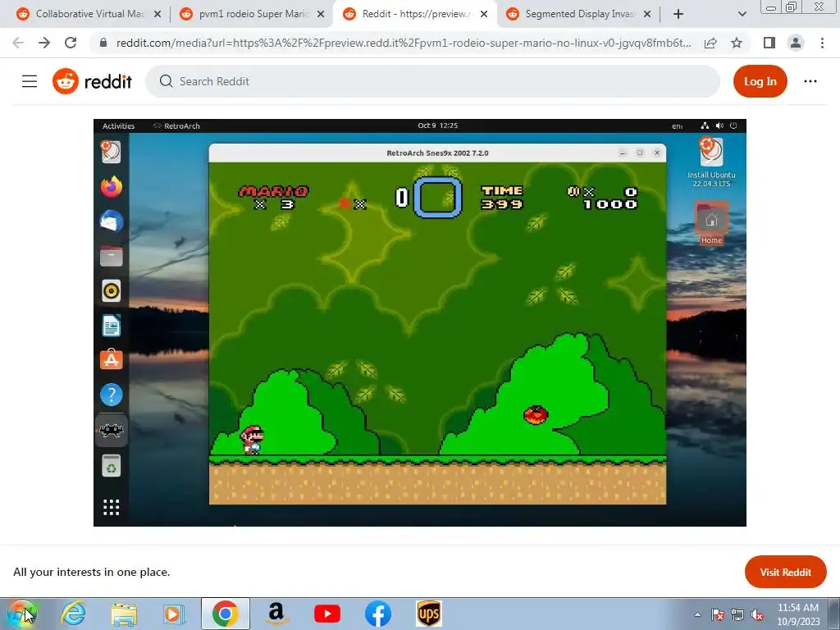Open Windows Media Player from taskbar

[174, 614]
